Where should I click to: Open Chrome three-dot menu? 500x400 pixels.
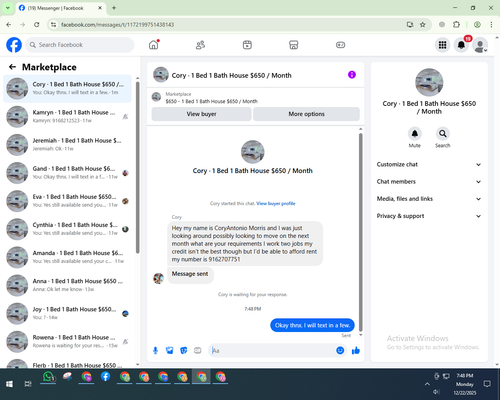click(x=491, y=25)
